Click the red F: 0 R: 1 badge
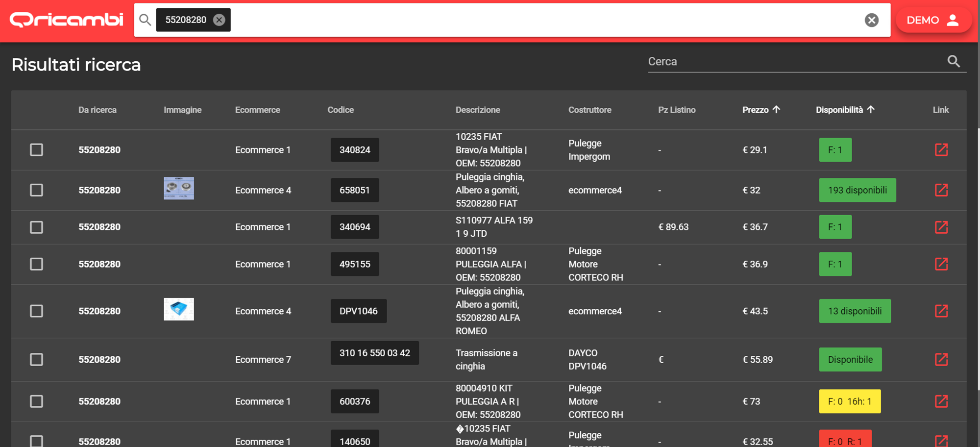The height and width of the screenshot is (447, 980). point(845,439)
